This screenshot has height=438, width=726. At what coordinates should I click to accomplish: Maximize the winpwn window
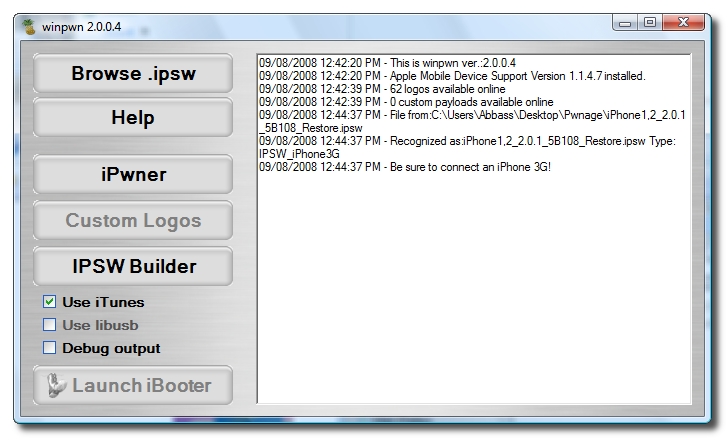pyautogui.click(x=650, y=22)
